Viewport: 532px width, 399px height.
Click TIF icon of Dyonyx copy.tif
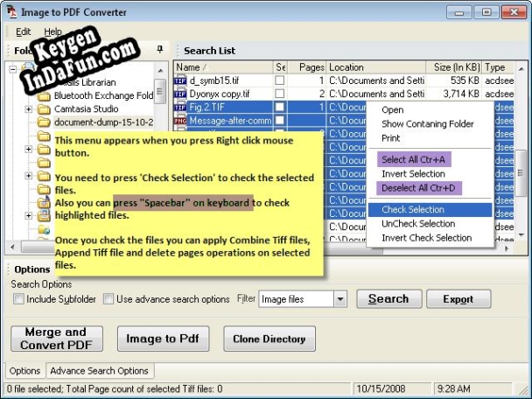(x=180, y=94)
